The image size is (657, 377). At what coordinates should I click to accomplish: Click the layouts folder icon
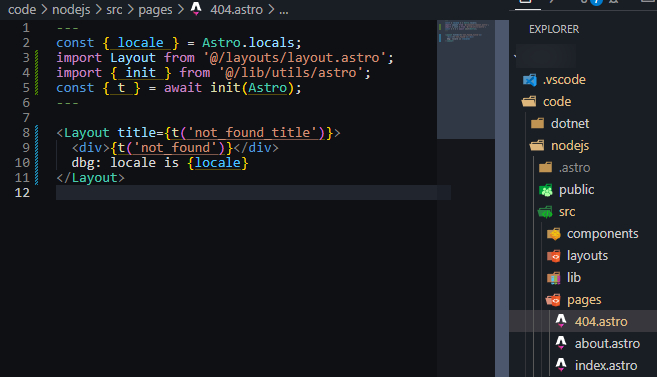pos(554,256)
